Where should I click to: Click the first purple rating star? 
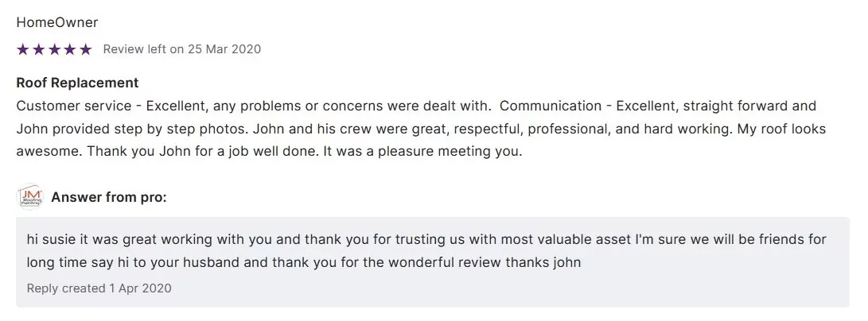[22, 49]
